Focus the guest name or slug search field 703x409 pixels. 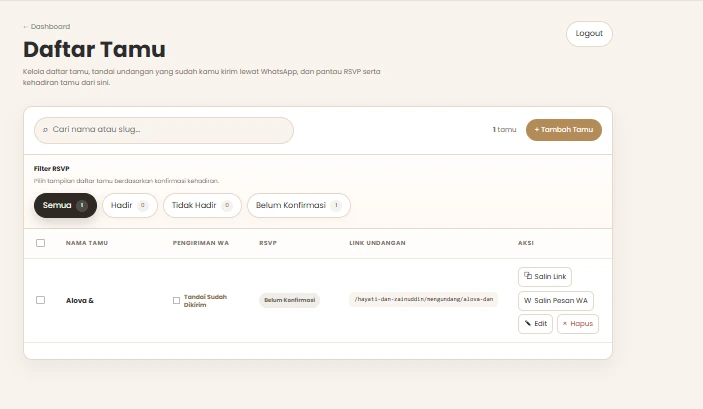click(x=164, y=130)
